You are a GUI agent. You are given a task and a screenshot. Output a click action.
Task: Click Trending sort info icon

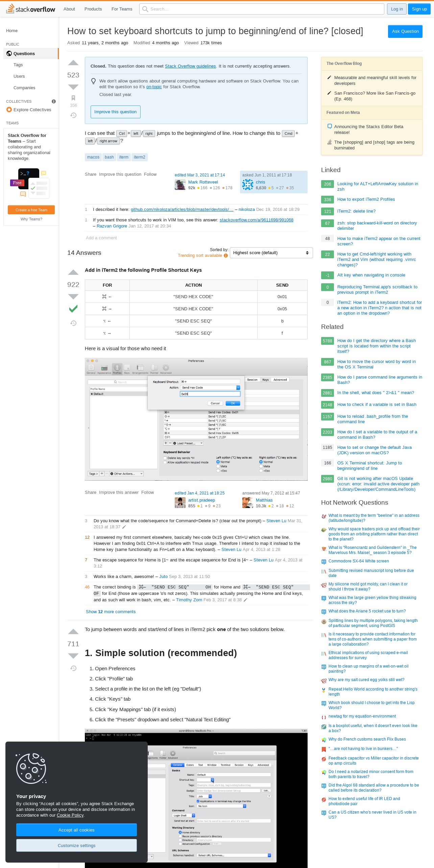tap(226, 256)
